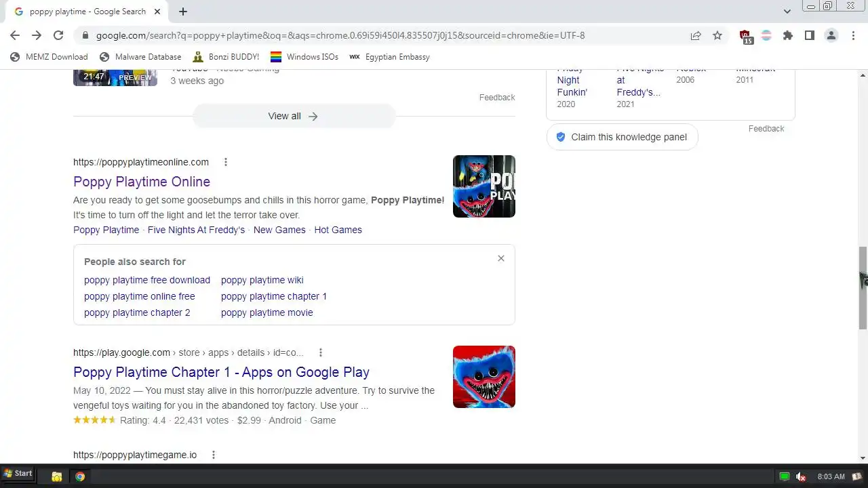This screenshot has height=488, width=868.
Task: Open Chrome's three-dot menu
Action: (x=853, y=35)
